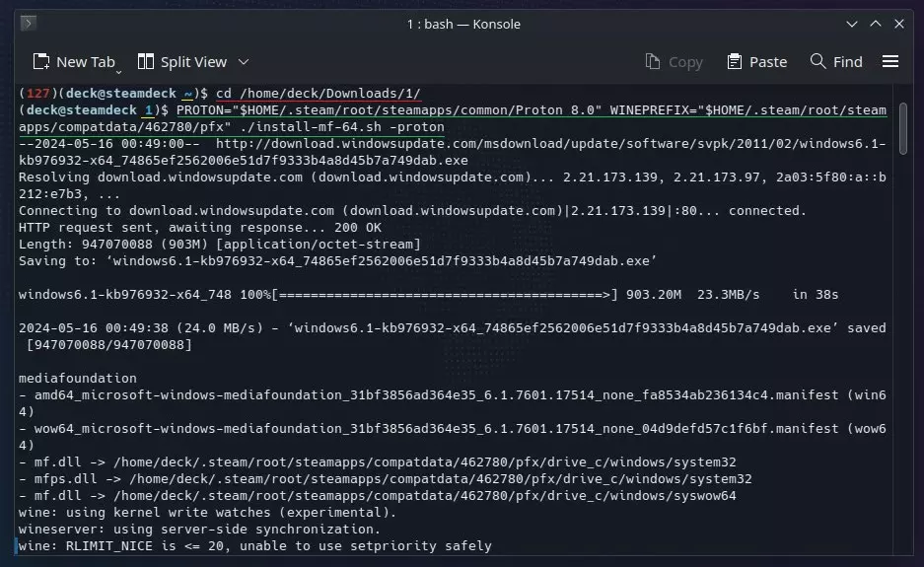Open a New Tab in Konsole
This screenshot has width=924, height=567.
pyautogui.click(x=74, y=62)
